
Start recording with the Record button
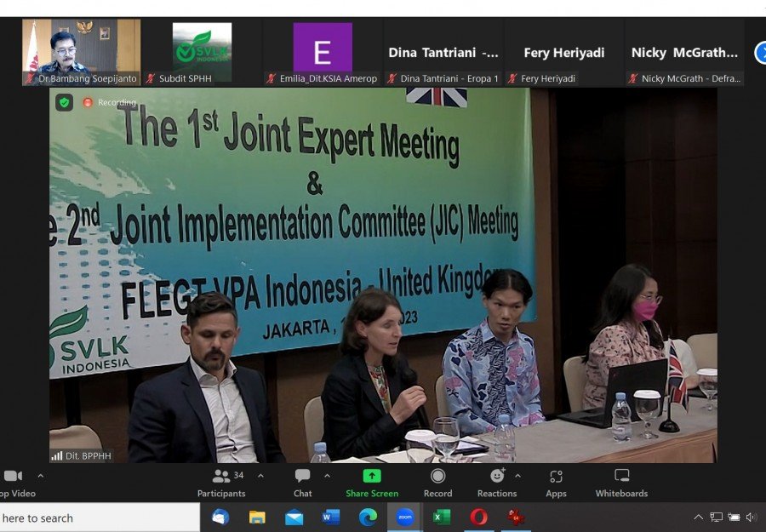coord(437,483)
